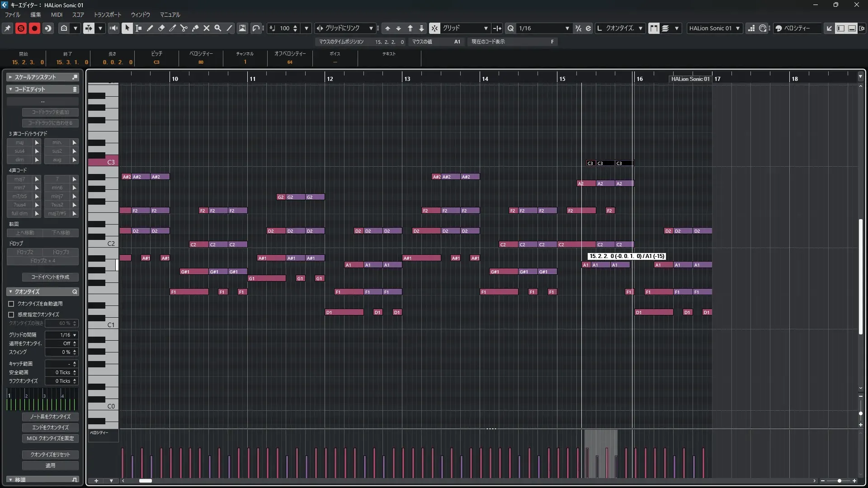Select the Zoom magnifier tool
The width and height of the screenshot is (868, 488).
(218, 28)
